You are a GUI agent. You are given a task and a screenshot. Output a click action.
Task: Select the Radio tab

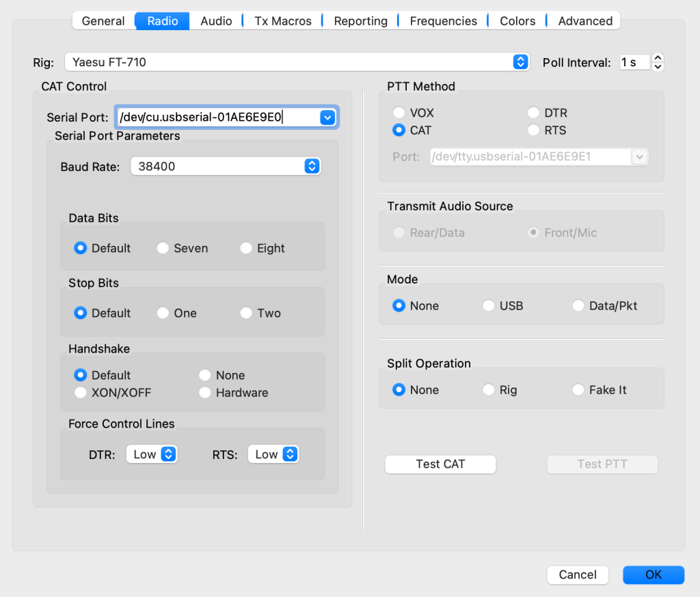point(163,21)
